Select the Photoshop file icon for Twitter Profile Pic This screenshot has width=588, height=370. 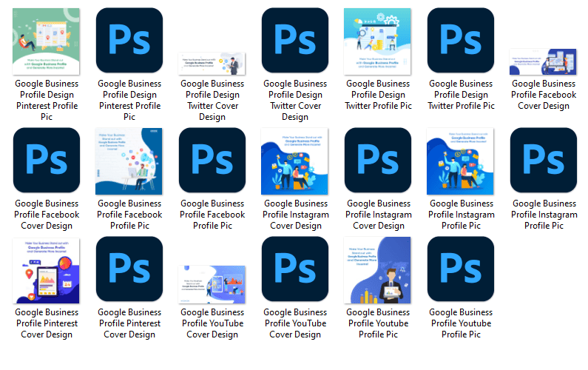[461, 40]
